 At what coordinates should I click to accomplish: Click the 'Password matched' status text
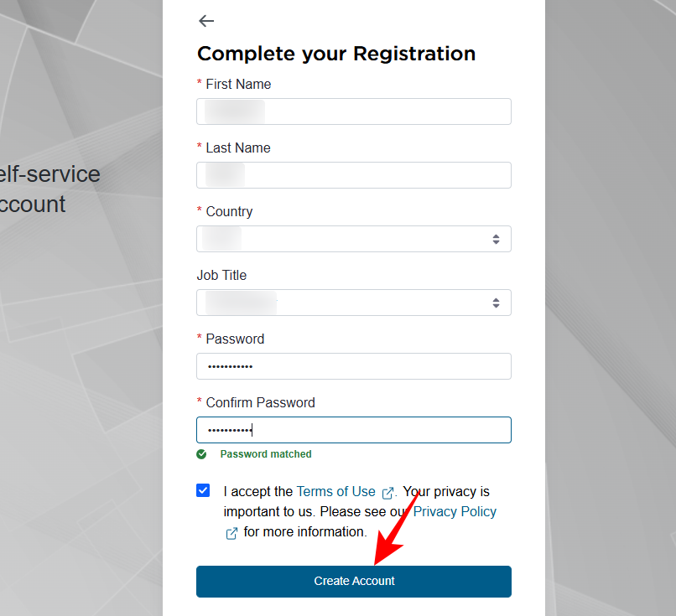tap(266, 454)
